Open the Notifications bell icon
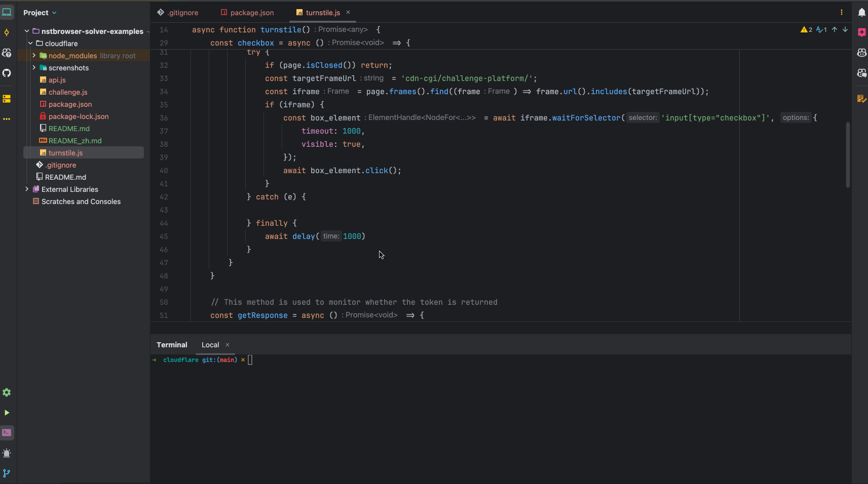The width and height of the screenshot is (868, 484). pyautogui.click(x=861, y=13)
